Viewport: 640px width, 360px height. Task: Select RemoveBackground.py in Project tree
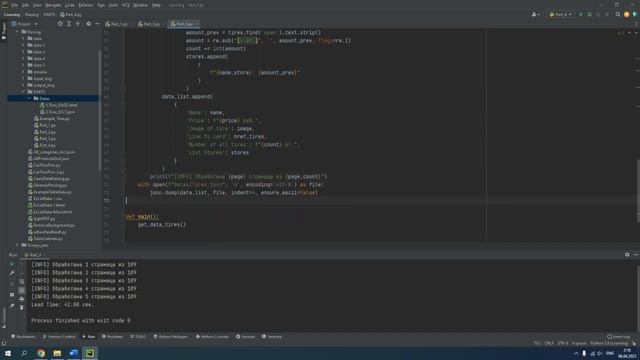[x=51, y=225]
